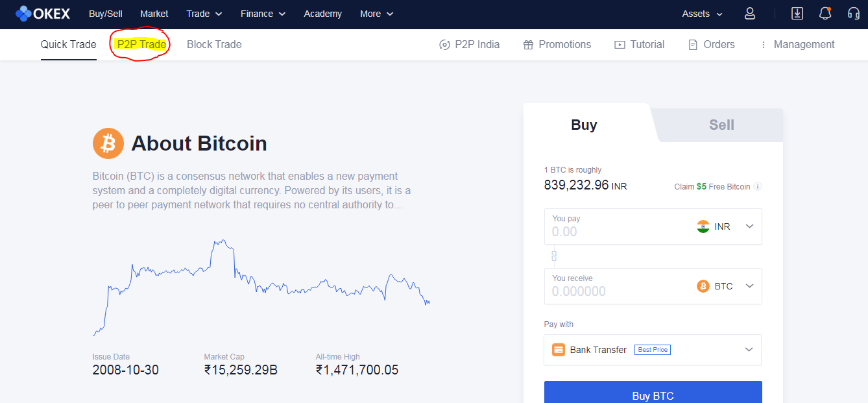
Task: Open the BTC crypto selector
Action: [x=725, y=286]
